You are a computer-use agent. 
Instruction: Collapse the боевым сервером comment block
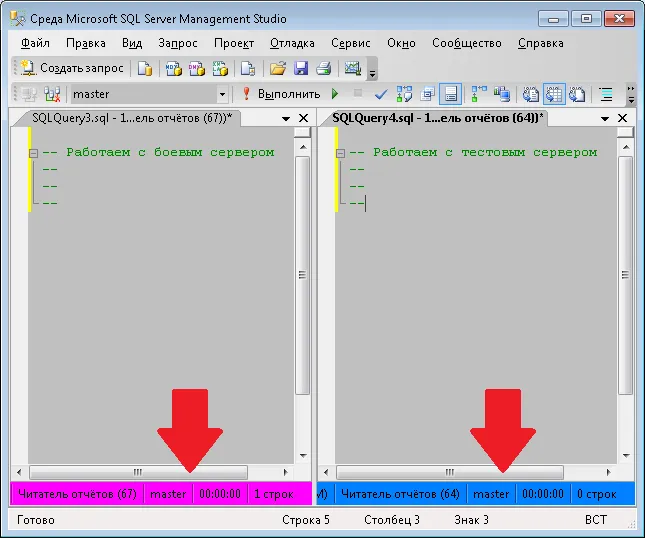[33, 153]
